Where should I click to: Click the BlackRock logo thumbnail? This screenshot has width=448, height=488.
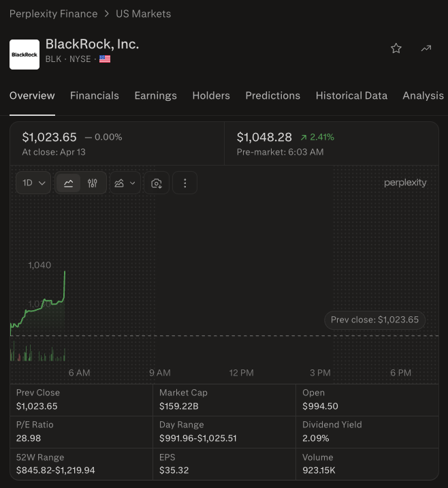click(x=25, y=55)
